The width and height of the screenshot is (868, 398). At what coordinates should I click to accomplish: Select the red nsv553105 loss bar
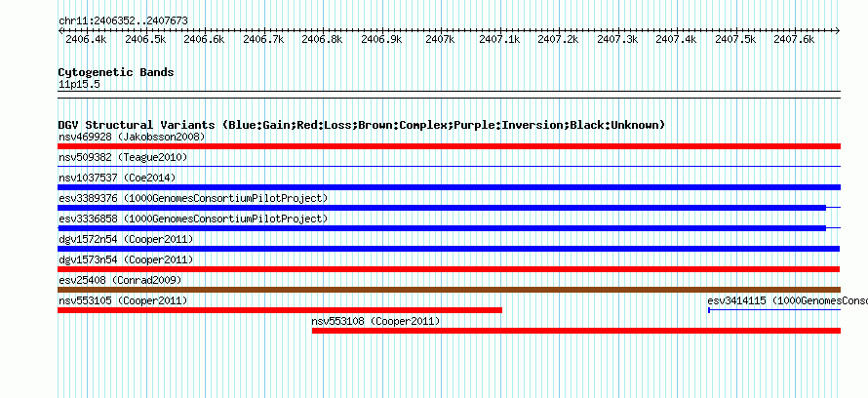point(280,310)
